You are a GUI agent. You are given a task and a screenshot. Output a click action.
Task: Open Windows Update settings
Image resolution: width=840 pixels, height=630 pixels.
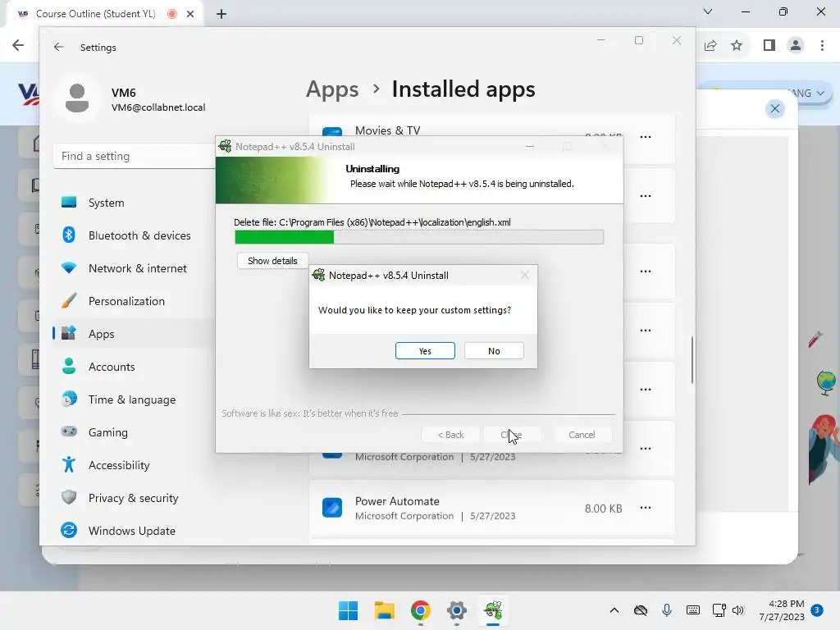click(134, 531)
